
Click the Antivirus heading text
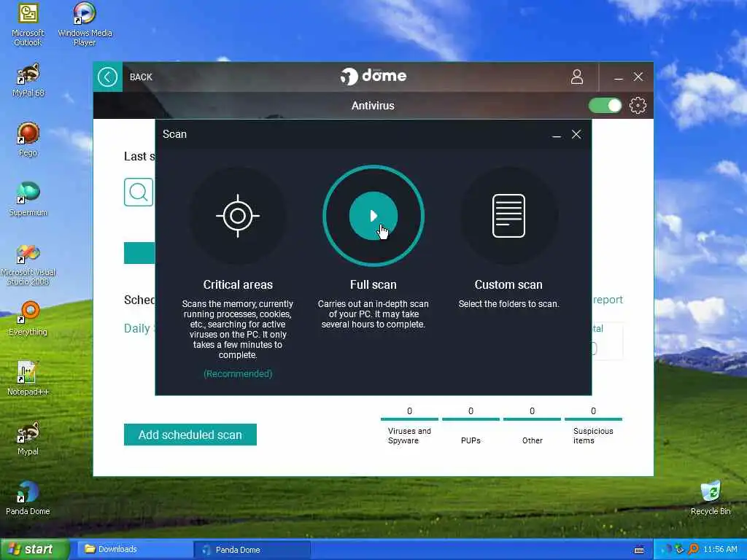[x=373, y=106]
